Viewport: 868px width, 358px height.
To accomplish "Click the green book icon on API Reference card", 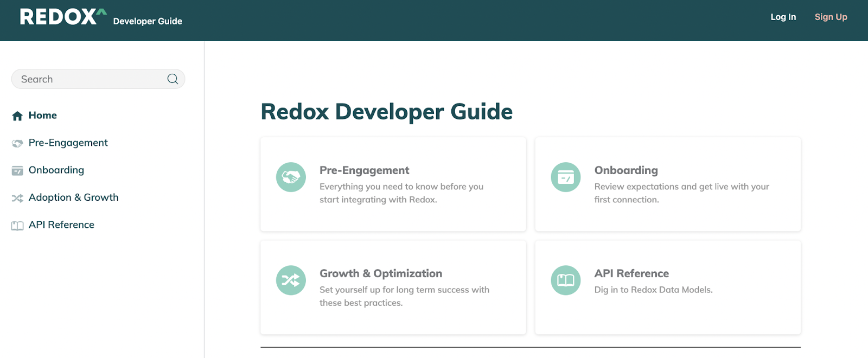I will [566, 280].
